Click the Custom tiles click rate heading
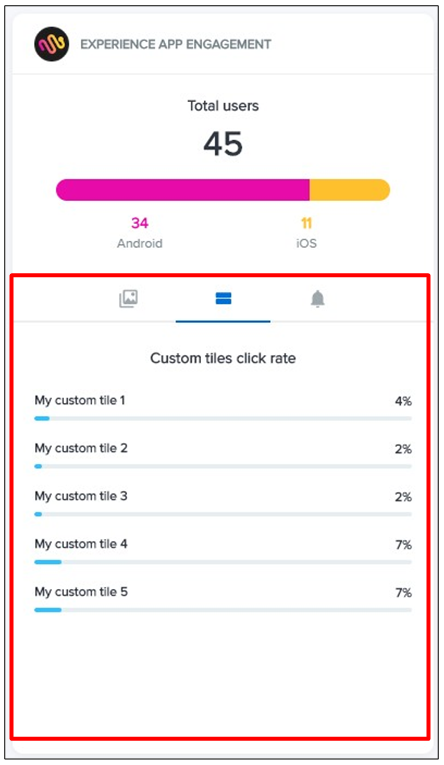Viewport: 444px width, 765px height. 223,358
